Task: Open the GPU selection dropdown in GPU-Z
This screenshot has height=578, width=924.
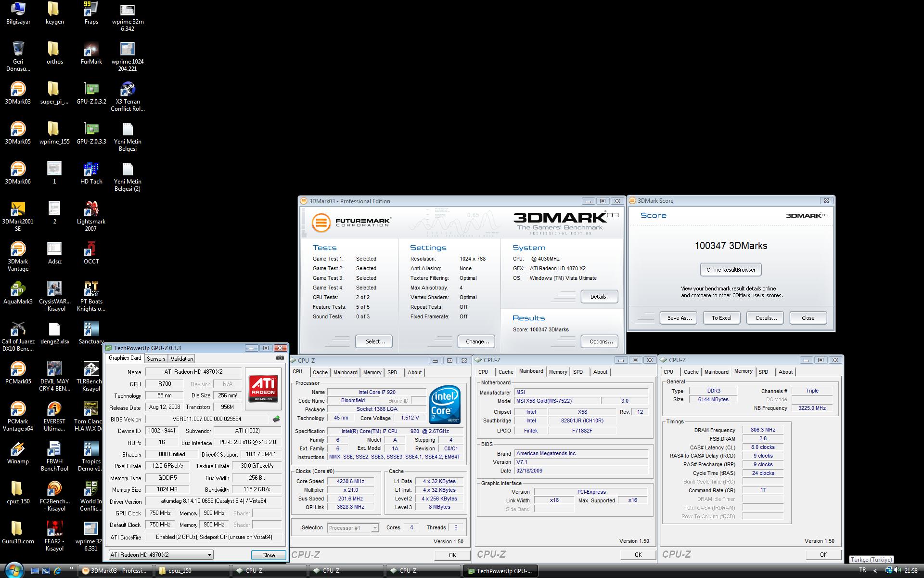Action: pos(161,555)
